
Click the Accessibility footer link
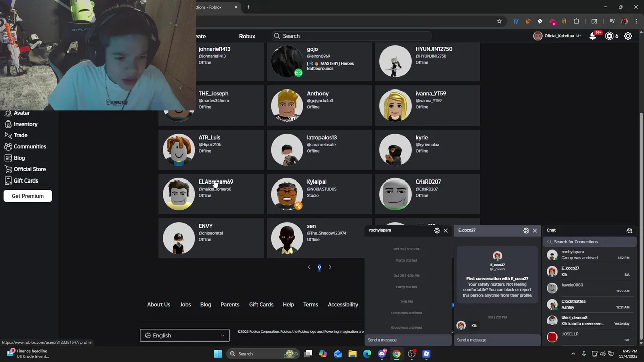tap(343, 305)
